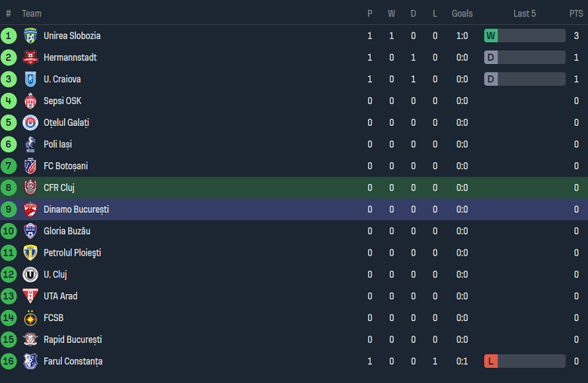
Task: Click the CFR Cluj club crest
Action: coord(30,188)
